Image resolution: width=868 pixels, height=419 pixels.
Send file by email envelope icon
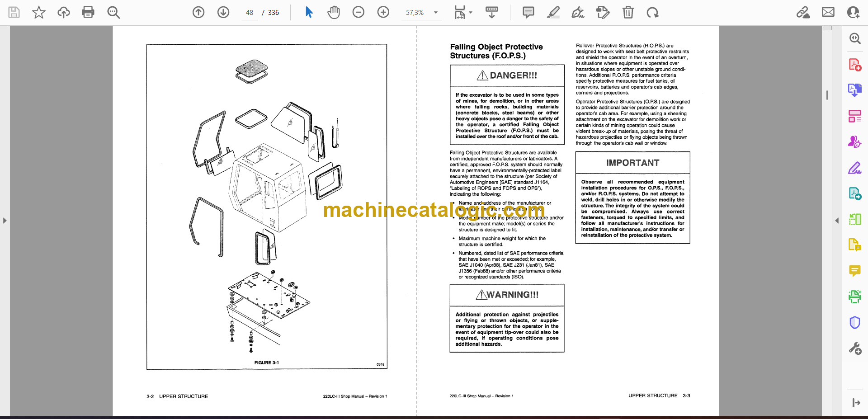point(828,12)
